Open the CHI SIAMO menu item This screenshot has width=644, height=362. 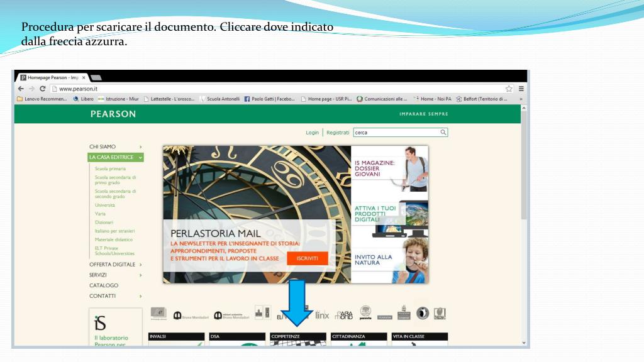point(103,146)
